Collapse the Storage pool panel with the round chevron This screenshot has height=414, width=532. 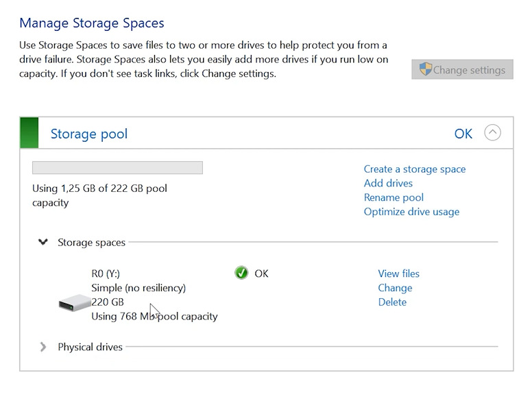click(x=492, y=133)
